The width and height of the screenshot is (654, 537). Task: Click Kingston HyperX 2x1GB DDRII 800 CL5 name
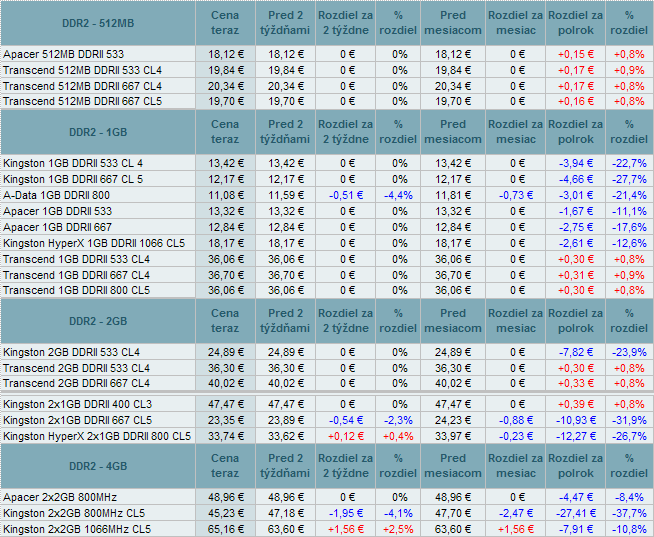tap(97, 436)
